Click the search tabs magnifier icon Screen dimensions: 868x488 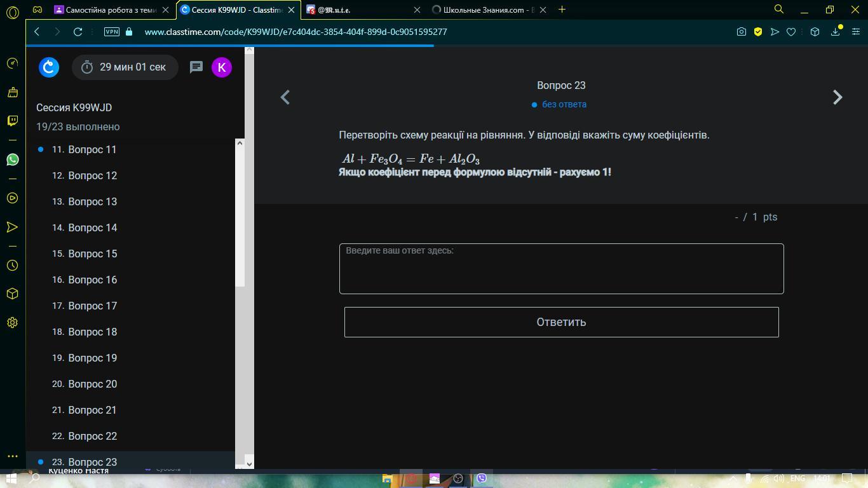click(778, 10)
